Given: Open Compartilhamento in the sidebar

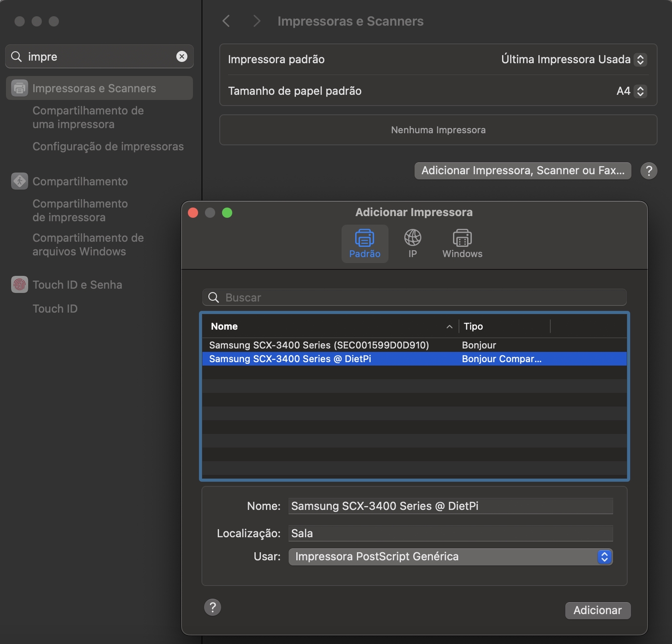Looking at the screenshot, I should click(x=80, y=182).
